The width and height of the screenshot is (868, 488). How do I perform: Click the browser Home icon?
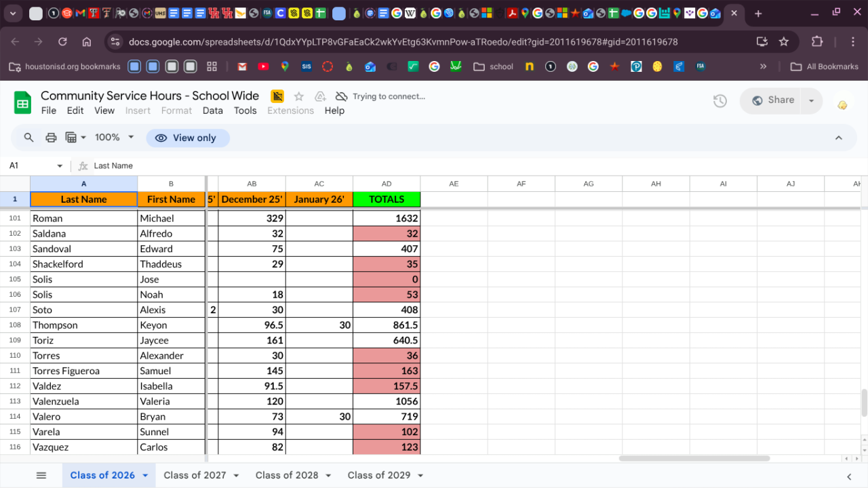tap(87, 41)
